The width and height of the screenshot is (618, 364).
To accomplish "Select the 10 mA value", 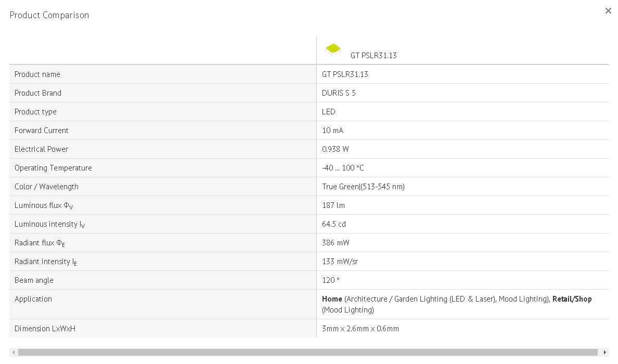I will (332, 131).
